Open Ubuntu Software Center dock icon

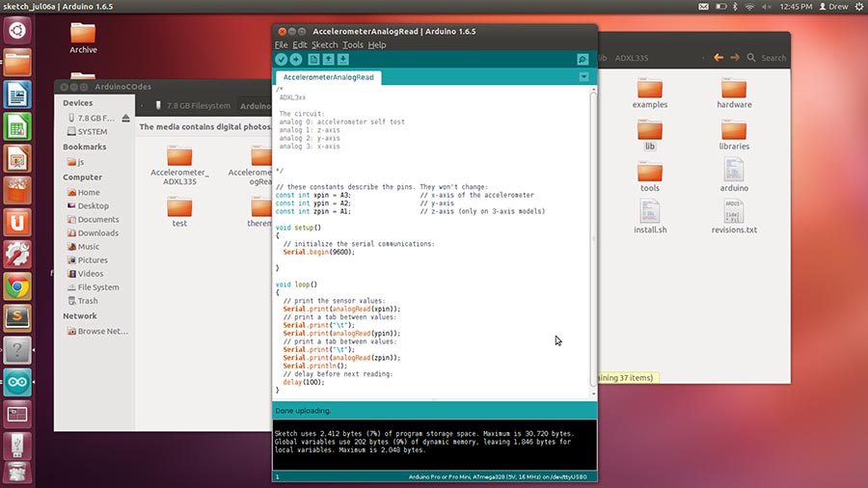coord(17,190)
